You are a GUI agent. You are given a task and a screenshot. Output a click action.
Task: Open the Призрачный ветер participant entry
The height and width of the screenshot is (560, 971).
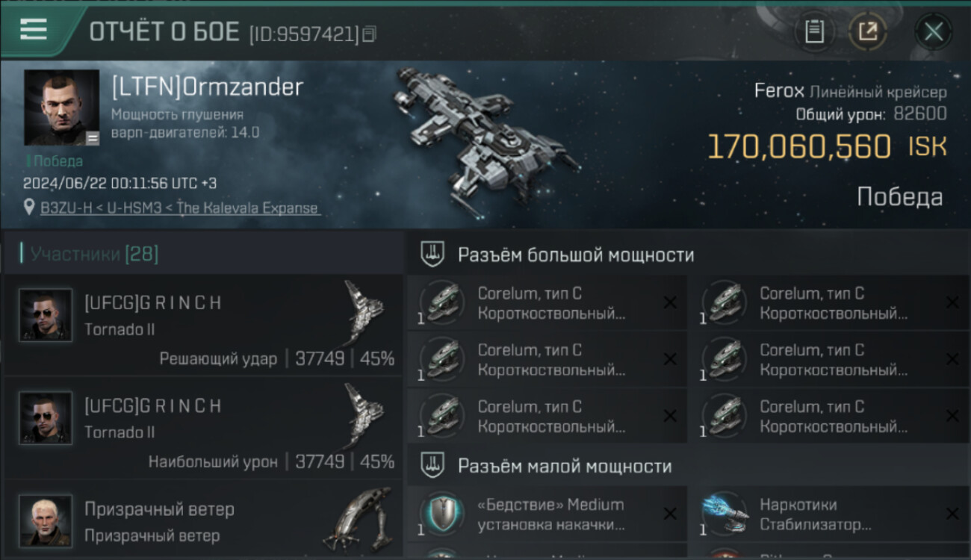(x=203, y=520)
